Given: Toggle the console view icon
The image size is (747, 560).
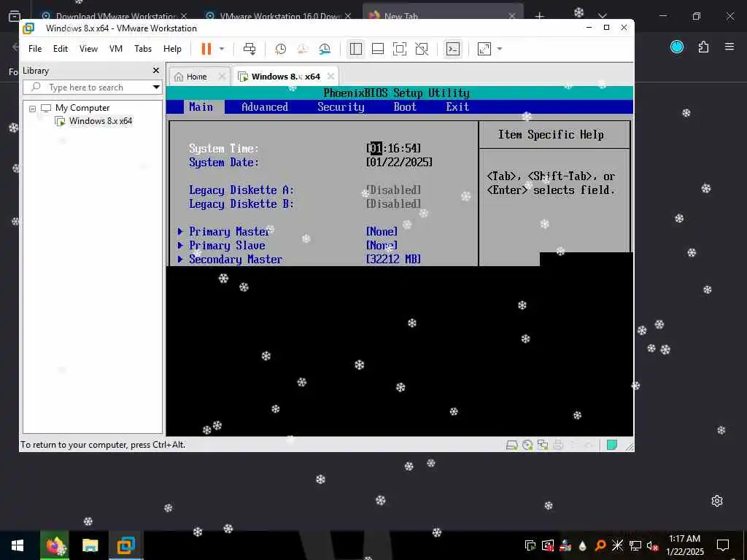Looking at the screenshot, I should click(452, 49).
